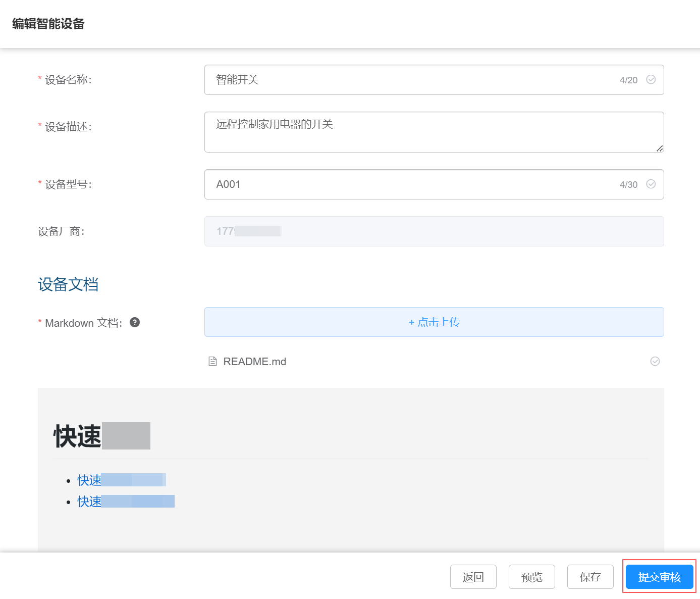Click the 设备文档 section heading
This screenshot has height=599, width=700.
[x=68, y=284]
